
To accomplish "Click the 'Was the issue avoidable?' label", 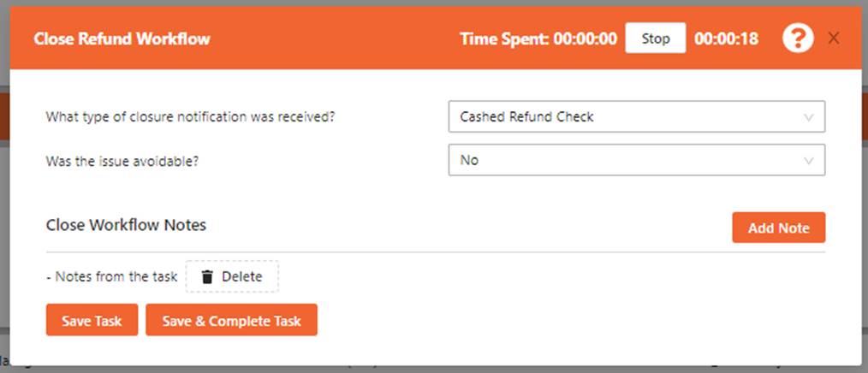I will click(x=122, y=160).
